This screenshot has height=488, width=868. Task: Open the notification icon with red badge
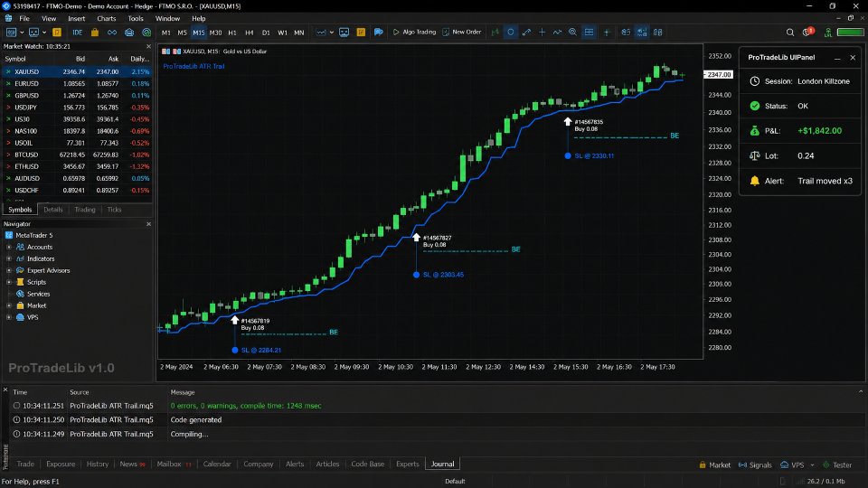[807, 32]
